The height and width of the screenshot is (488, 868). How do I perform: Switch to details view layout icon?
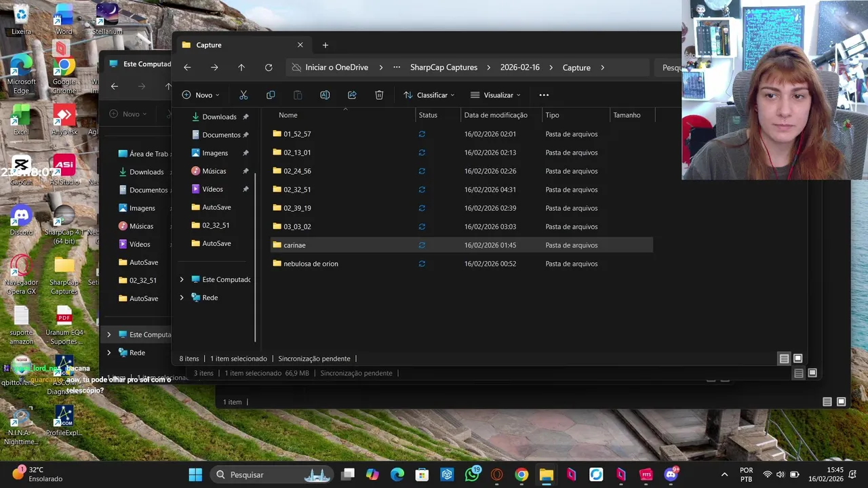click(784, 359)
